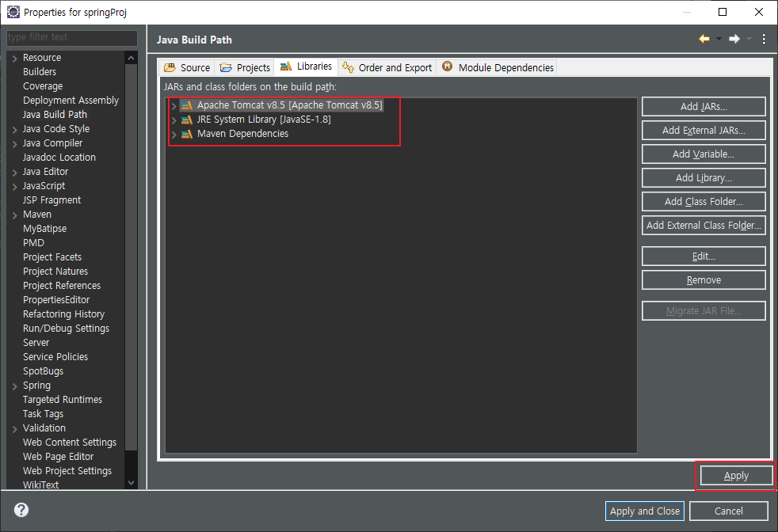Open back history dropdown arrow
This screenshot has height=532, width=778.
pyautogui.click(x=719, y=39)
